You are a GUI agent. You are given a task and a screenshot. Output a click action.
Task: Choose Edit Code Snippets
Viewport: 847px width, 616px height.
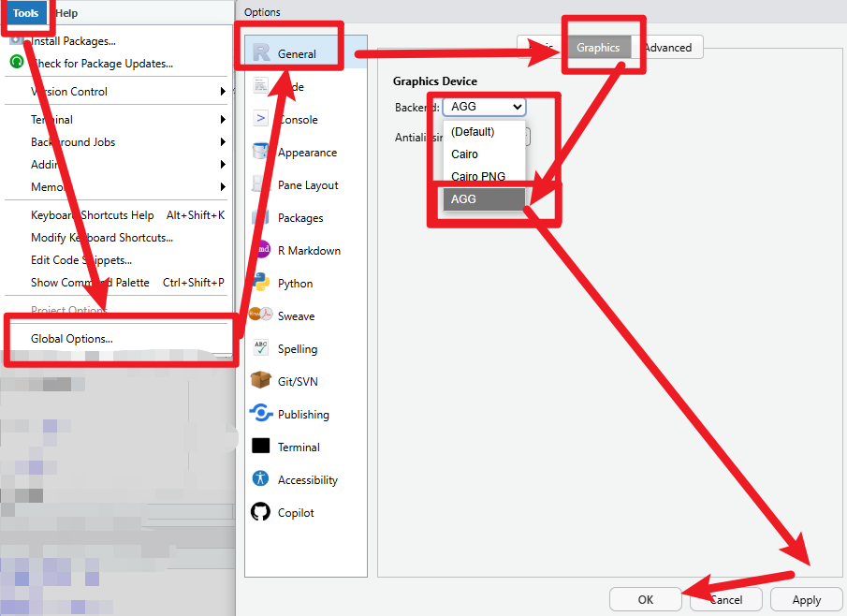pos(81,260)
